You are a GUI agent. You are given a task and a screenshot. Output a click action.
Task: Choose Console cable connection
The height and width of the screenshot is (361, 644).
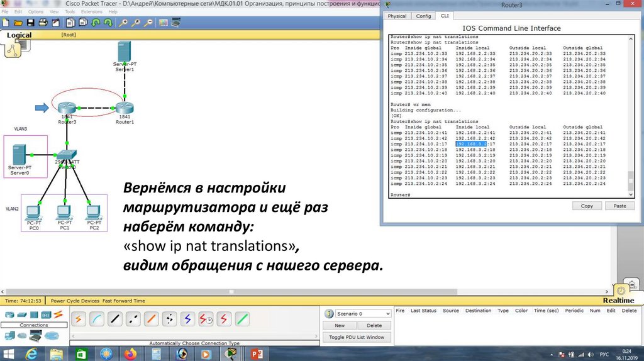click(96, 319)
